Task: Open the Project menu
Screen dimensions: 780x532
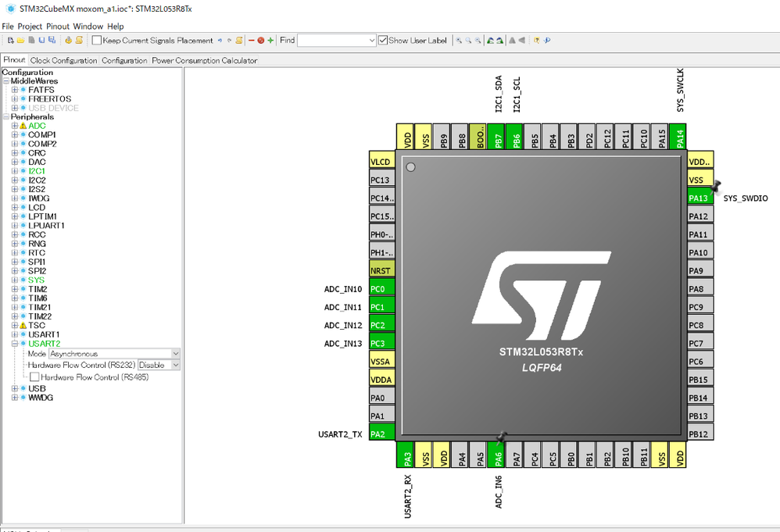Action: click(30, 27)
